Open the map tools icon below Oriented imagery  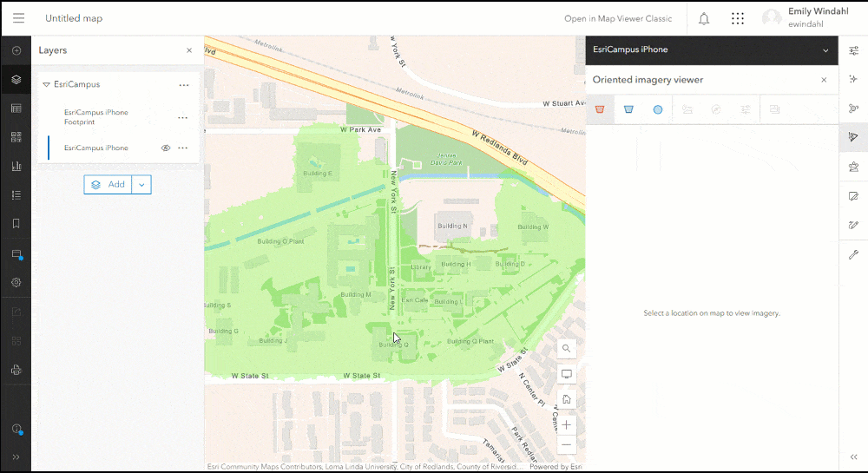[x=853, y=167]
